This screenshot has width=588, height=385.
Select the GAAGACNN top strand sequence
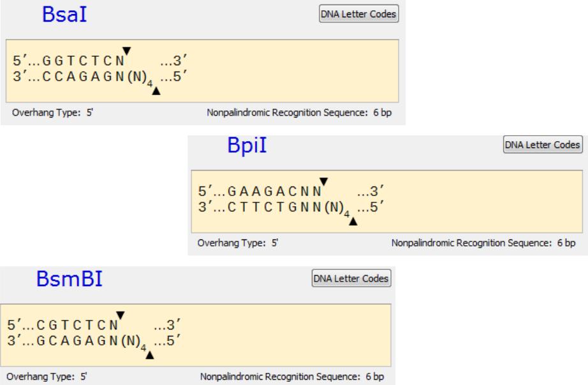point(274,192)
